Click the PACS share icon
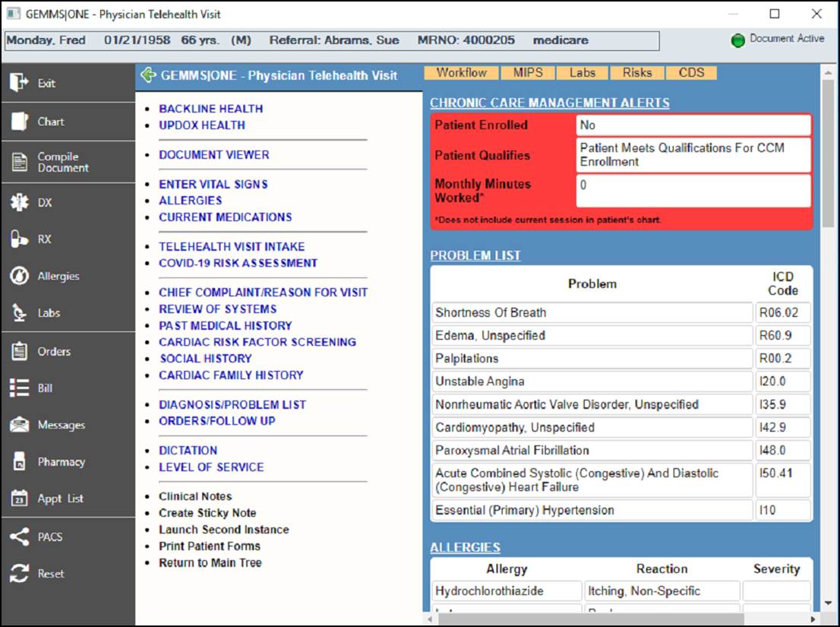840x627 pixels. point(20,537)
